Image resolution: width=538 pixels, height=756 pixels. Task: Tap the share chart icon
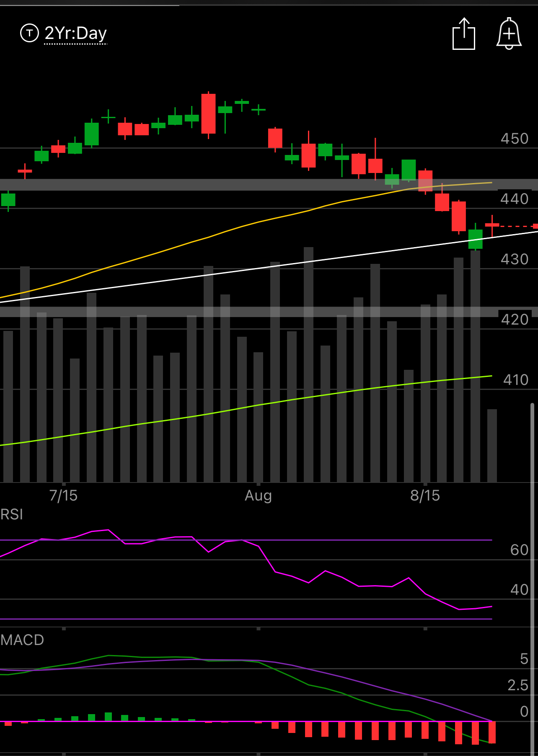pyautogui.click(x=464, y=34)
